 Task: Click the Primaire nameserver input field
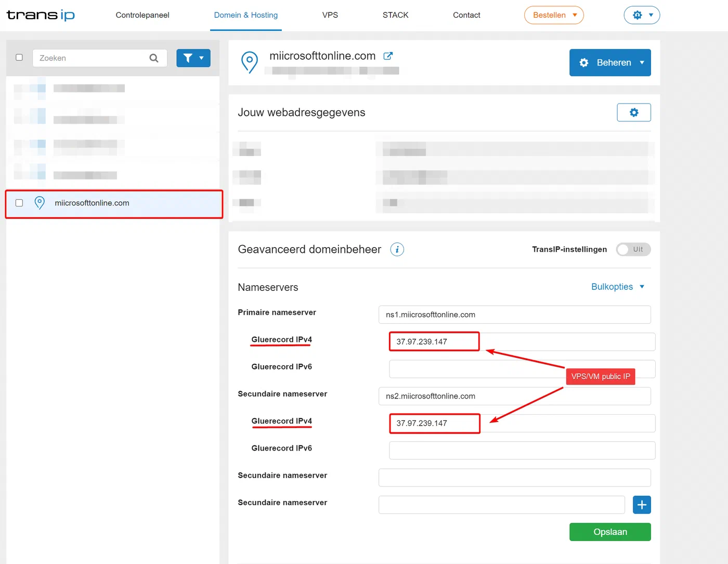[515, 315]
